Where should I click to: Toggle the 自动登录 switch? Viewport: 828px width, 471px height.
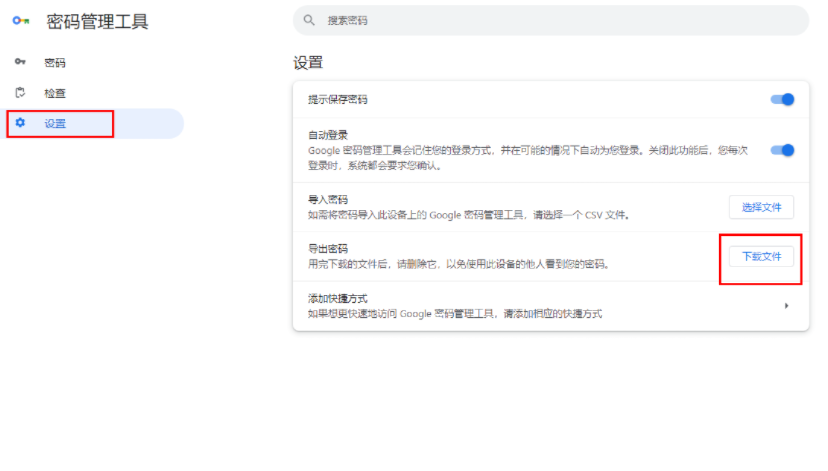782,150
